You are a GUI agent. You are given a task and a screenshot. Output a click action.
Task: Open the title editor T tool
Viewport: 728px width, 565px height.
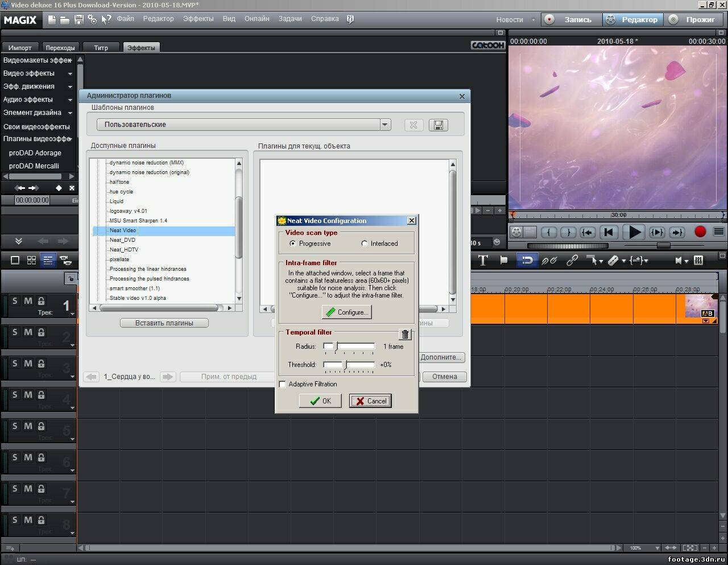(483, 260)
